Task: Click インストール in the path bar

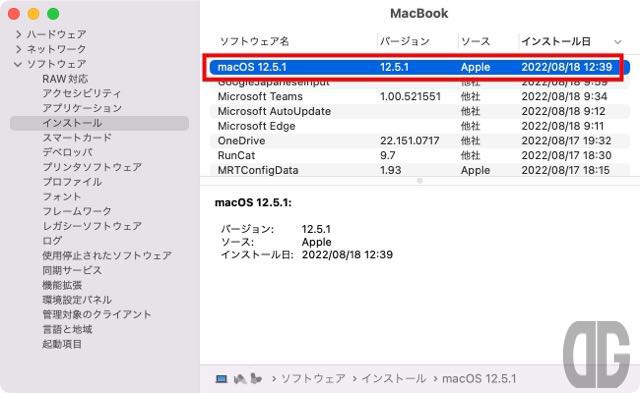Action: (393, 379)
